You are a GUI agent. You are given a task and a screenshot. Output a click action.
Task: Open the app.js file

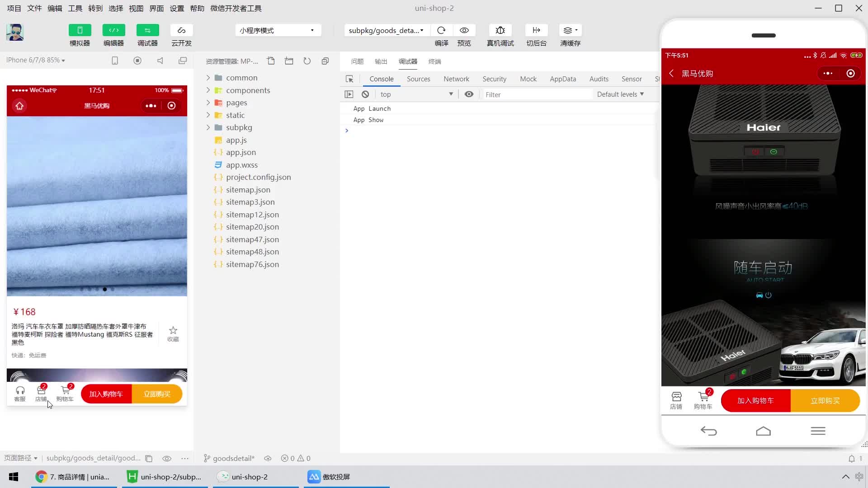236,140
